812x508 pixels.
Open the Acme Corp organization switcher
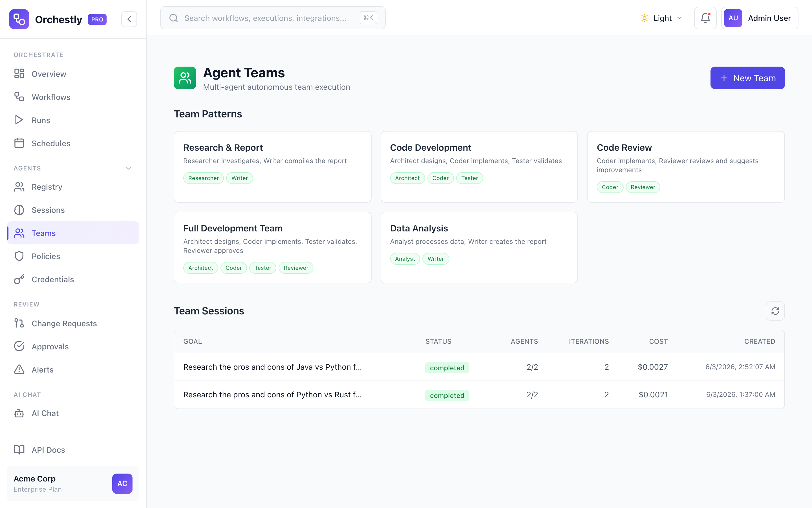point(73,483)
